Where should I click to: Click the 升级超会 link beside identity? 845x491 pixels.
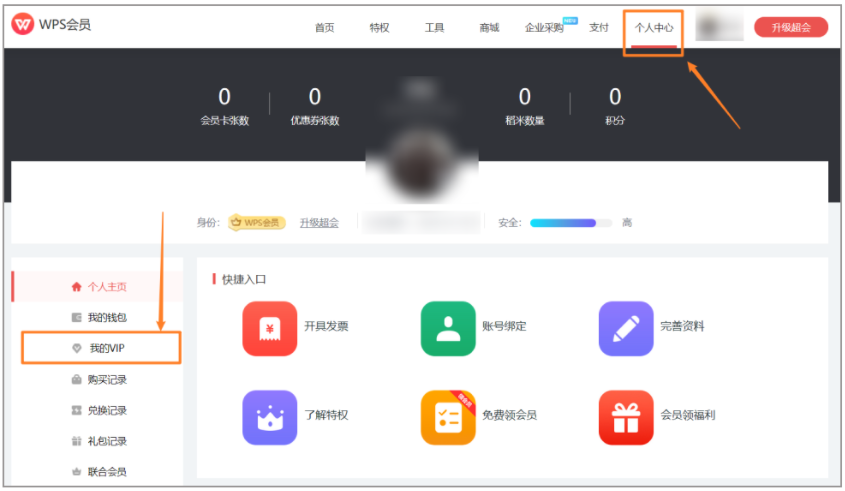(319, 223)
